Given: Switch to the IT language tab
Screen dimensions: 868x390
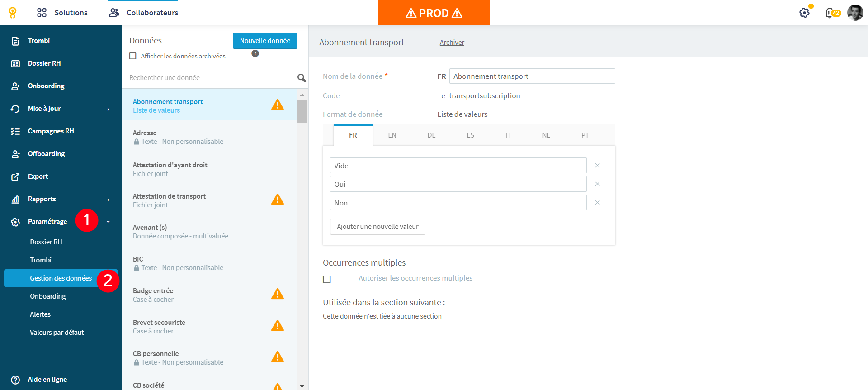Looking at the screenshot, I should coord(508,135).
